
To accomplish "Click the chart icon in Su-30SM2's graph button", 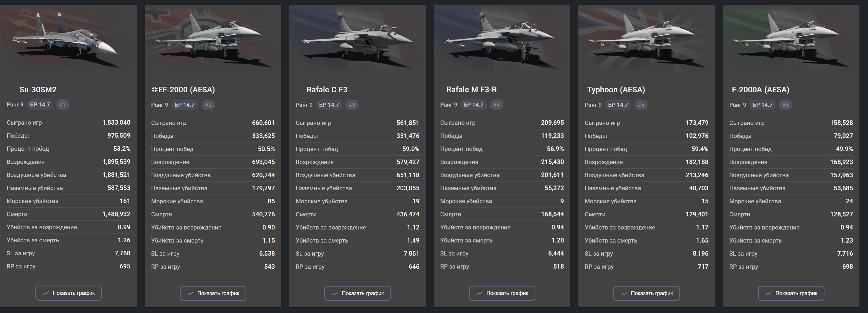I will (46, 293).
